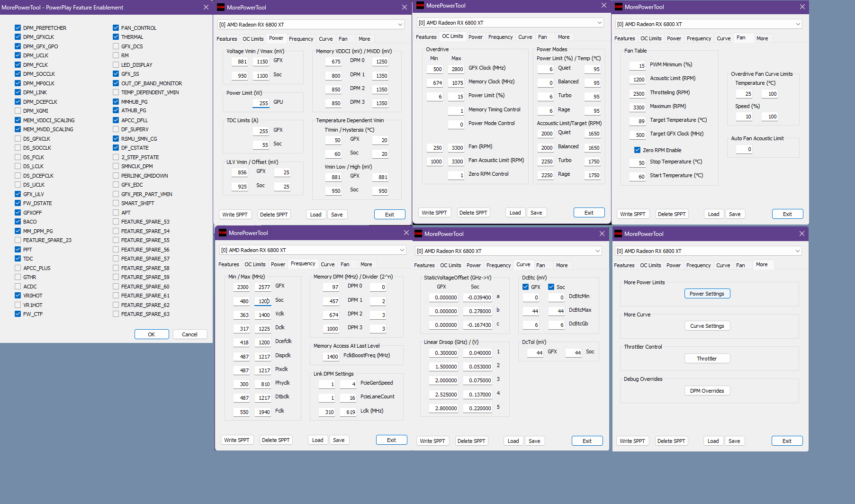Toggle the TEMP_DEPENDENT_VMIN checkbox
The image size is (855, 504).
click(116, 92)
